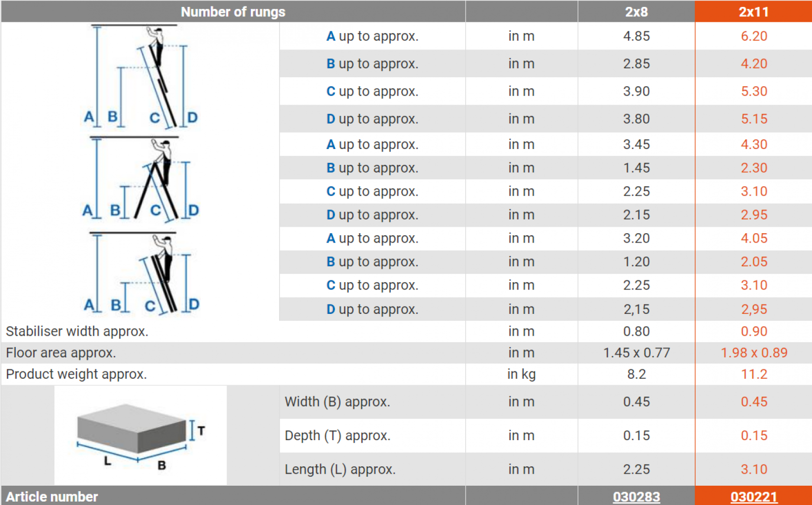The width and height of the screenshot is (812, 505).
Task: Click the floor area value 1.98 x 0.89
Action: click(x=754, y=353)
